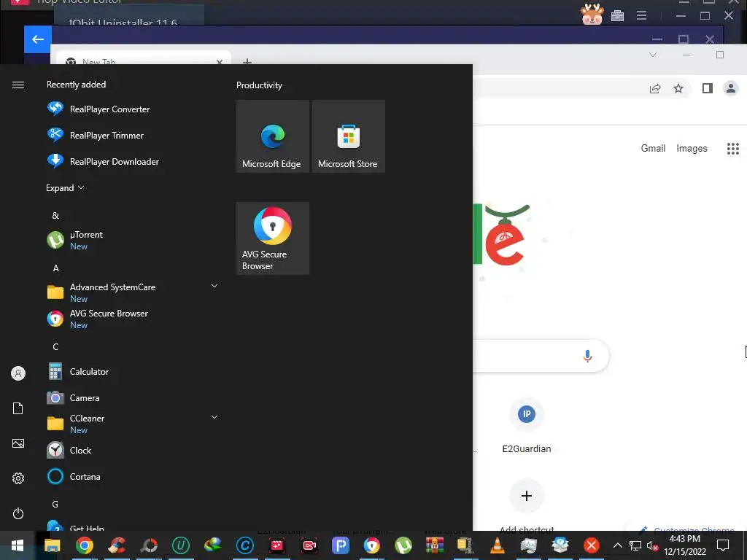The image size is (747, 560).
Task: Open Pictures from the Start sidebar
Action: [18, 443]
